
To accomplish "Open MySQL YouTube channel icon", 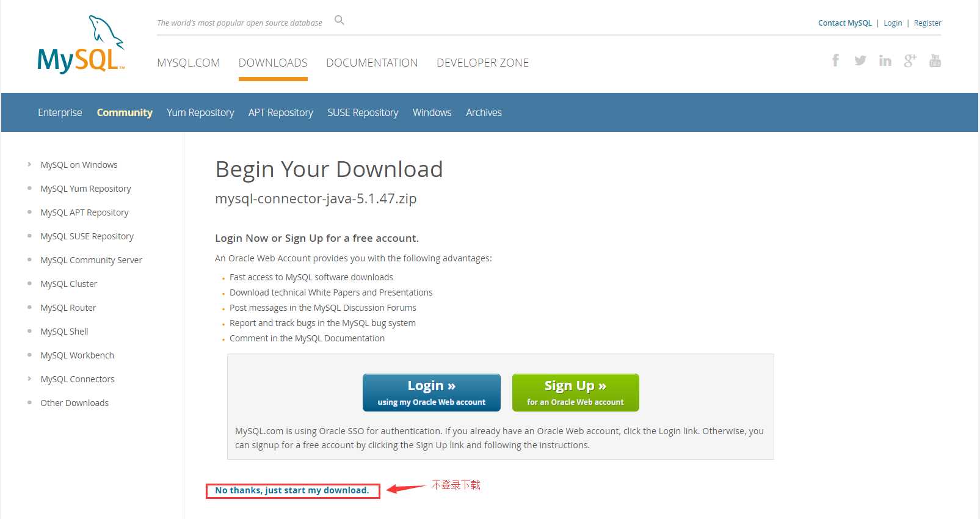I will click(935, 60).
